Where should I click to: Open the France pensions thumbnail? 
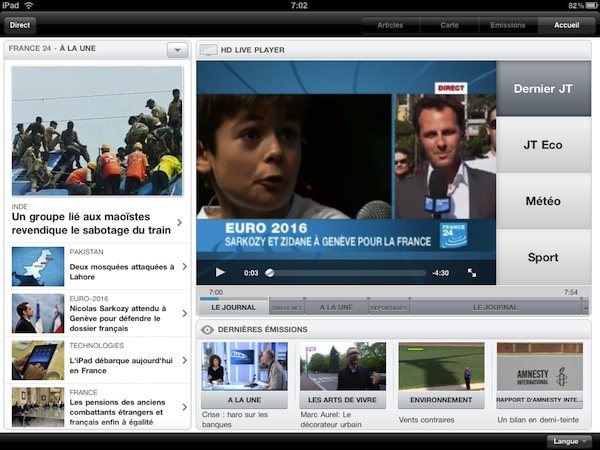38,407
